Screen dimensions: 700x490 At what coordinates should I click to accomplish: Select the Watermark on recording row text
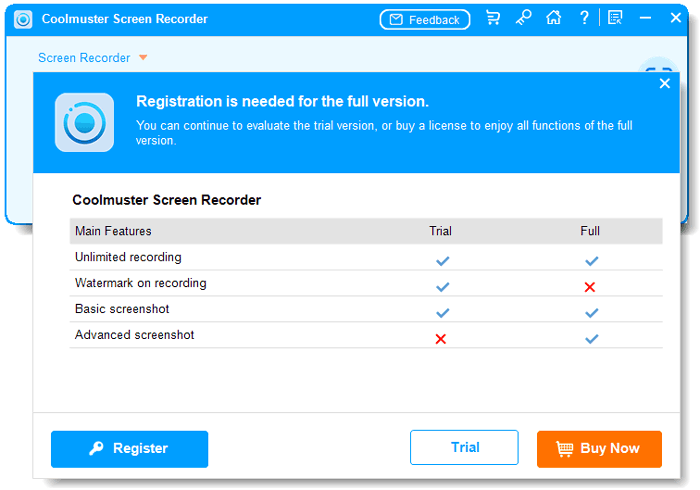pyautogui.click(x=141, y=283)
